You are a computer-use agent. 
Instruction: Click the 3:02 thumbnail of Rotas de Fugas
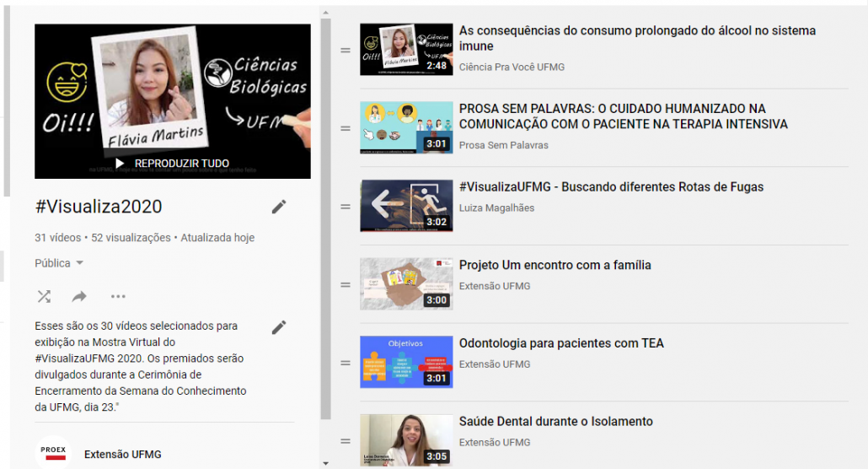(x=406, y=206)
